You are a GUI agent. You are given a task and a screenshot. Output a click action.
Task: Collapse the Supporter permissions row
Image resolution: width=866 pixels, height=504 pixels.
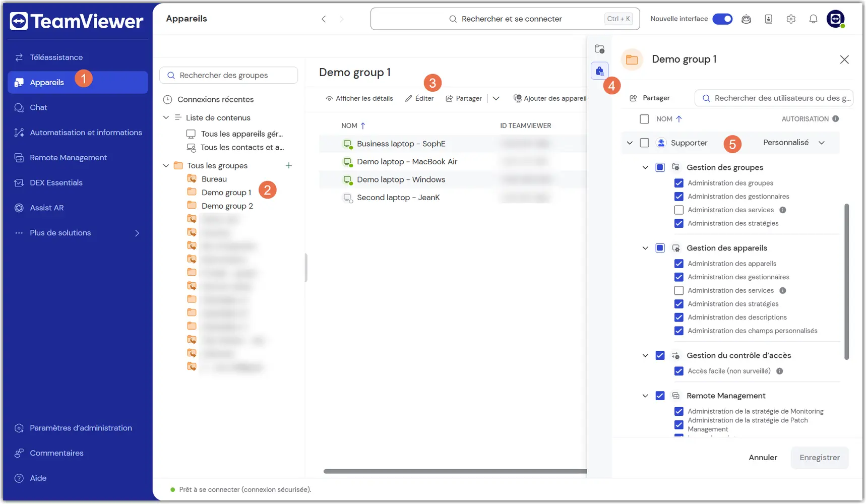630,143
